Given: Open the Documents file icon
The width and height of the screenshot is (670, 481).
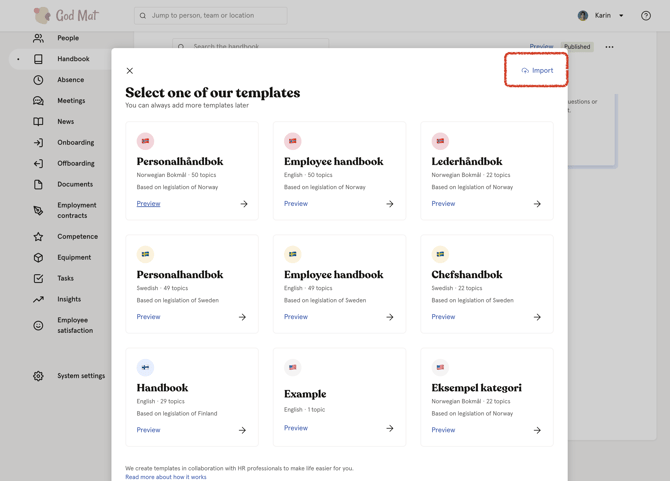Looking at the screenshot, I should pyautogui.click(x=38, y=185).
